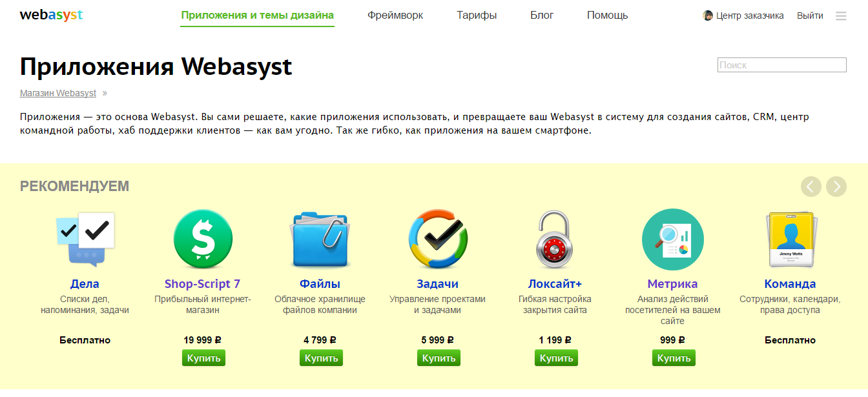Screen dimensions: 868x397
Task: Click the РЕКОМЕНДУЕМ section heading
Action: point(74,187)
